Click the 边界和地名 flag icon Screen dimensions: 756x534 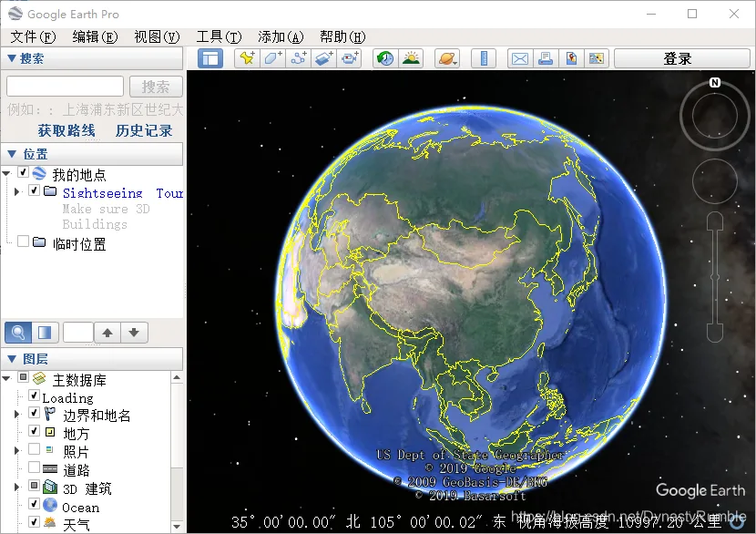(x=50, y=414)
